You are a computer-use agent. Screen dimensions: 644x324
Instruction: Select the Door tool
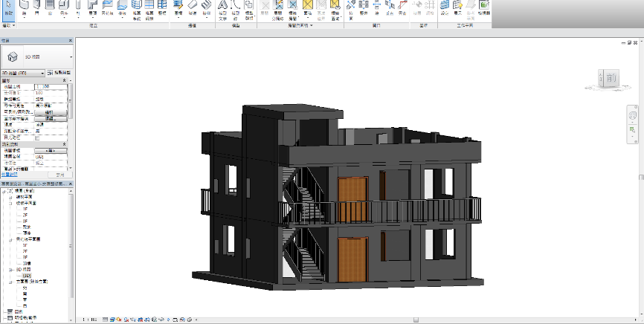37,8
